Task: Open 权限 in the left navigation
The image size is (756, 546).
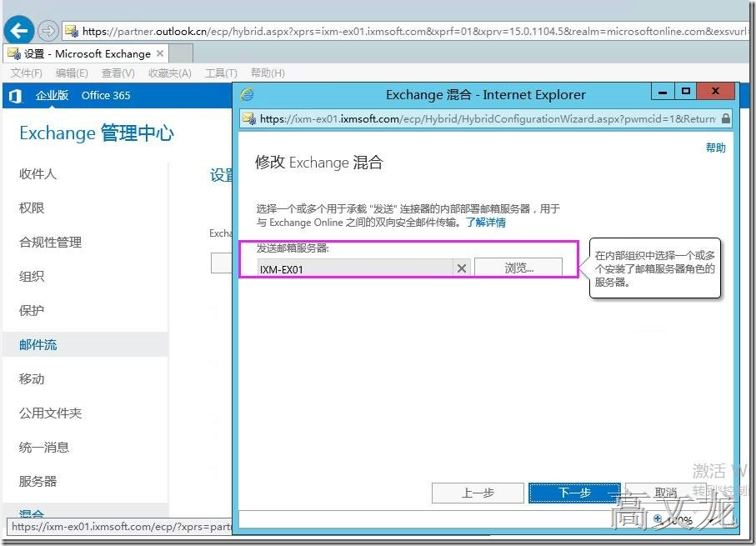Action: [32, 208]
